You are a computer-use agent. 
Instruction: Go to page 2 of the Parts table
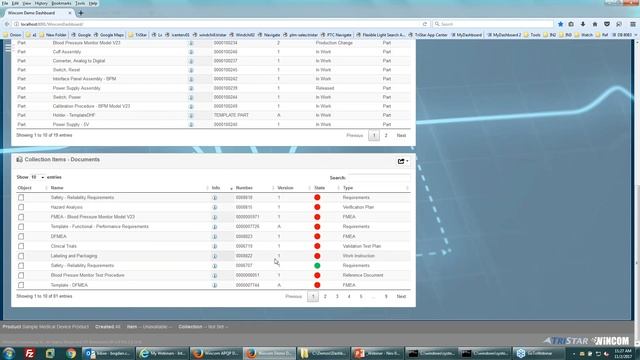coord(386,136)
